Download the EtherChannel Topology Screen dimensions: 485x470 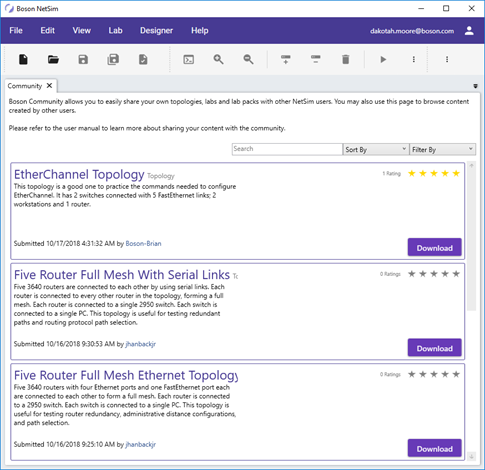click(435, 248)
